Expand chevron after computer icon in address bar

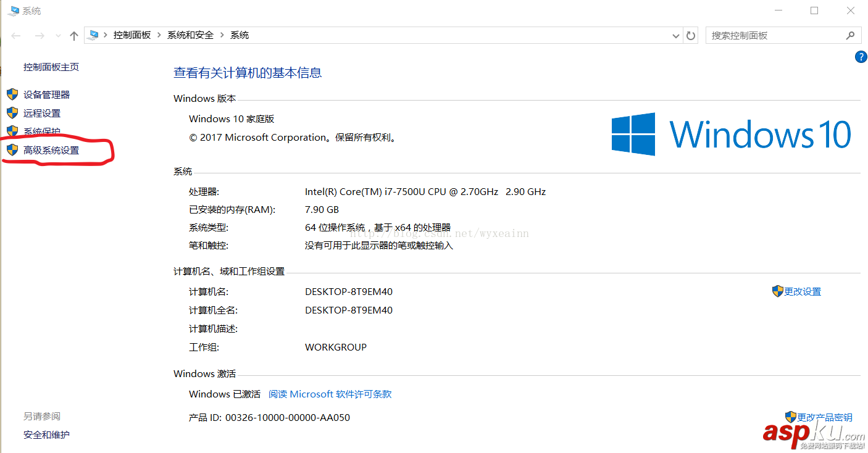coord(106,35)
